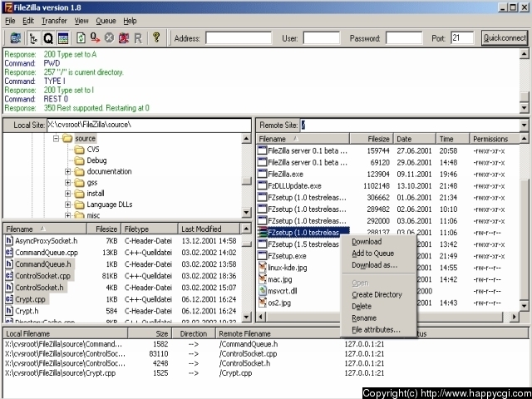
Task: Sort remote list by Filesize column header
Action: [x=372, y=139]
